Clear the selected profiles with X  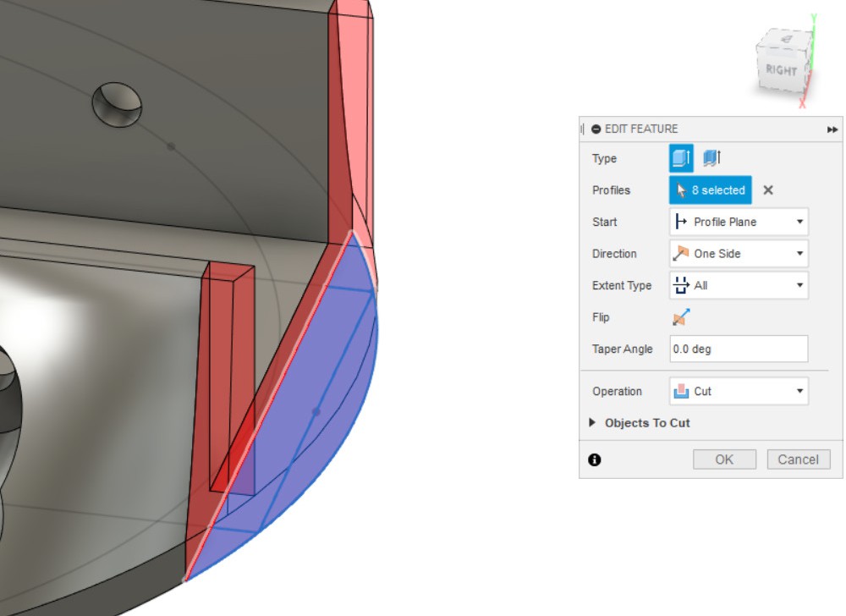pyautogui.click(x=768, y=190)
